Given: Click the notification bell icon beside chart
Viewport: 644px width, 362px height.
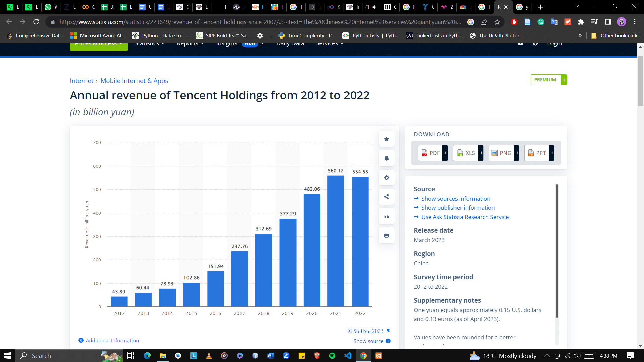Looking at the screenshot, I should (x=386, y=158).
